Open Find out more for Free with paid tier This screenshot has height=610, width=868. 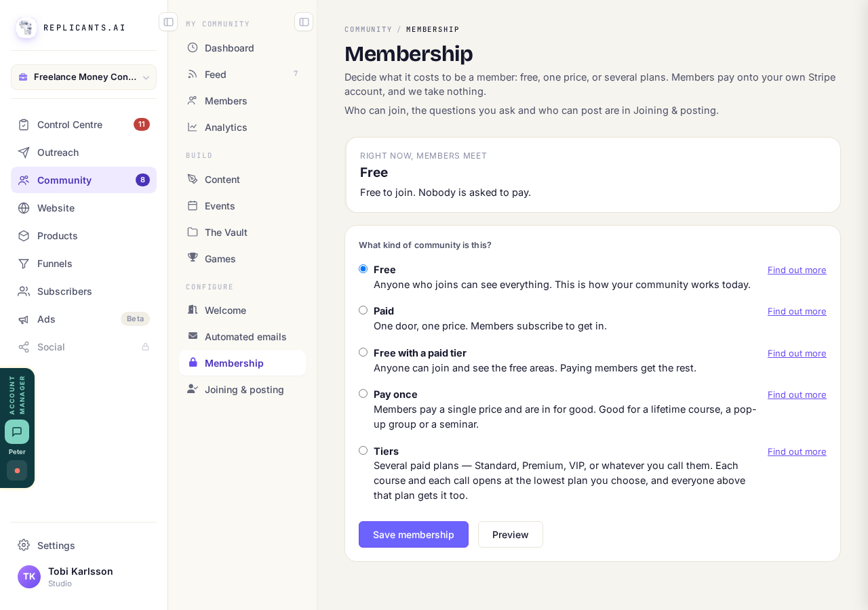(x=797, y=353)
